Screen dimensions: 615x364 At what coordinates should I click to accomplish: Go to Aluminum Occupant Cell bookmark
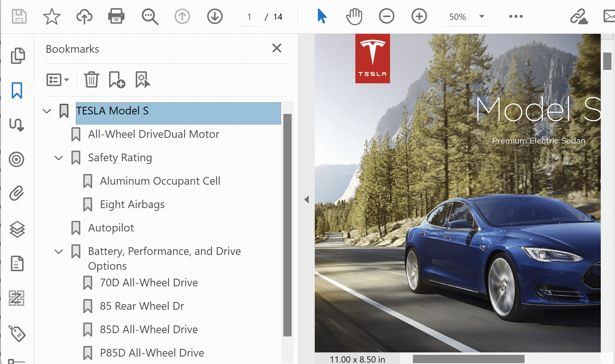160,181
